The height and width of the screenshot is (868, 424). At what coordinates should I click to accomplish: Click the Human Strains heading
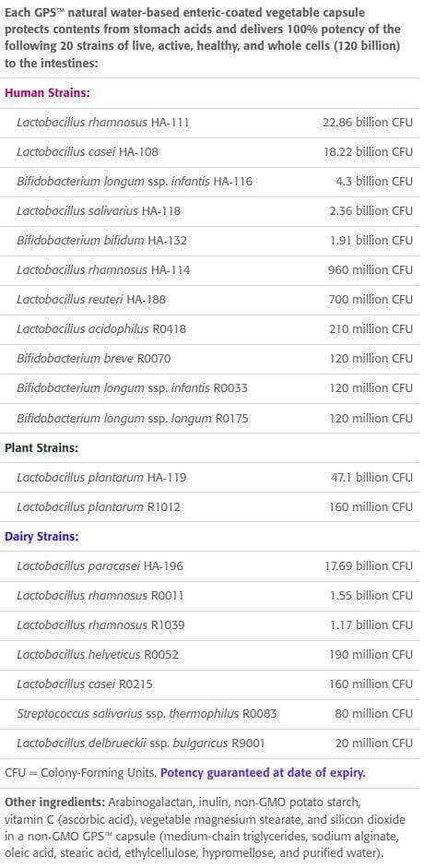point(47,93)
